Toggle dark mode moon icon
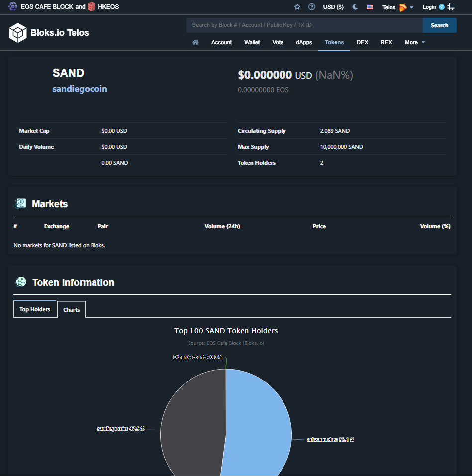 (x=355, y=7)
